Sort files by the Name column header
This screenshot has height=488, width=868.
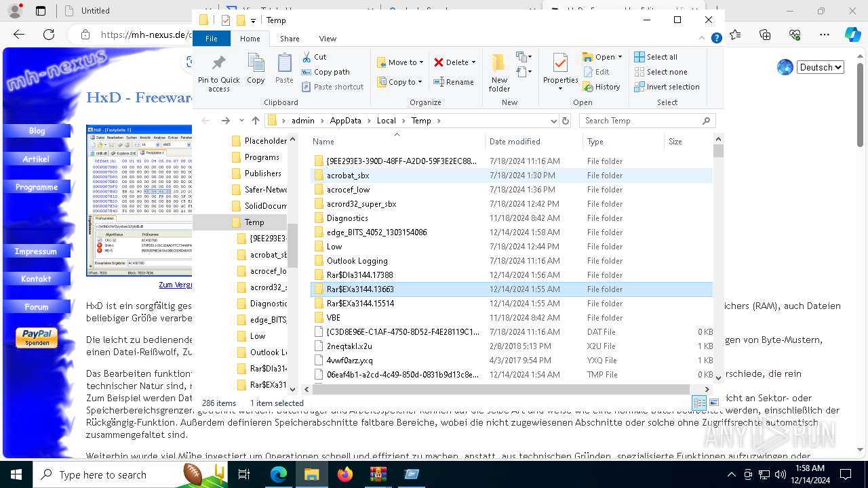click(x=397, y=142)
